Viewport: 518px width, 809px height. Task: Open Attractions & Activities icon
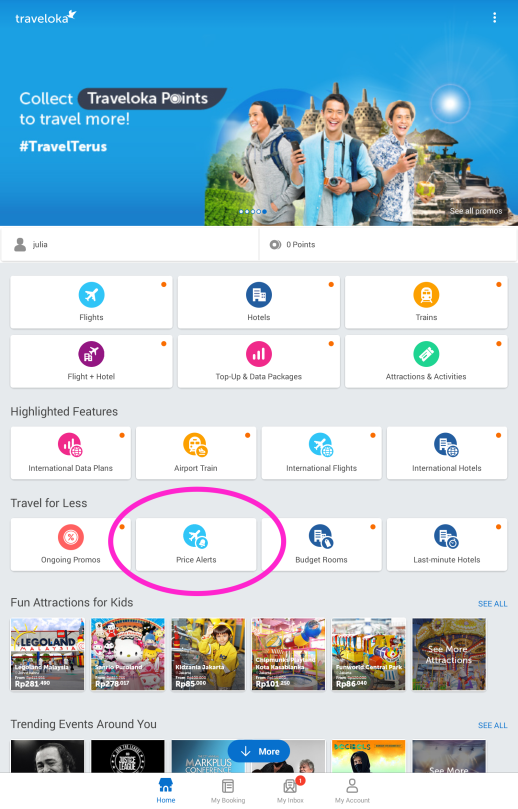(426, 354)
